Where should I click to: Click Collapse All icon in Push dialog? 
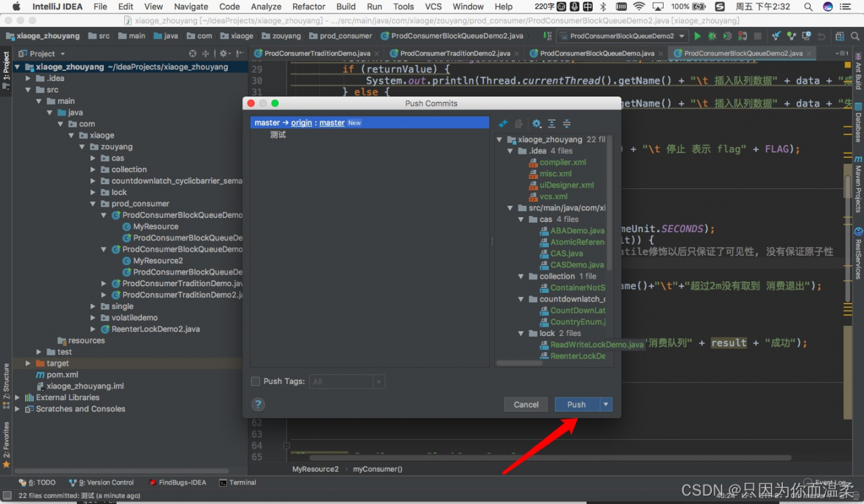[x=567, y=123]
